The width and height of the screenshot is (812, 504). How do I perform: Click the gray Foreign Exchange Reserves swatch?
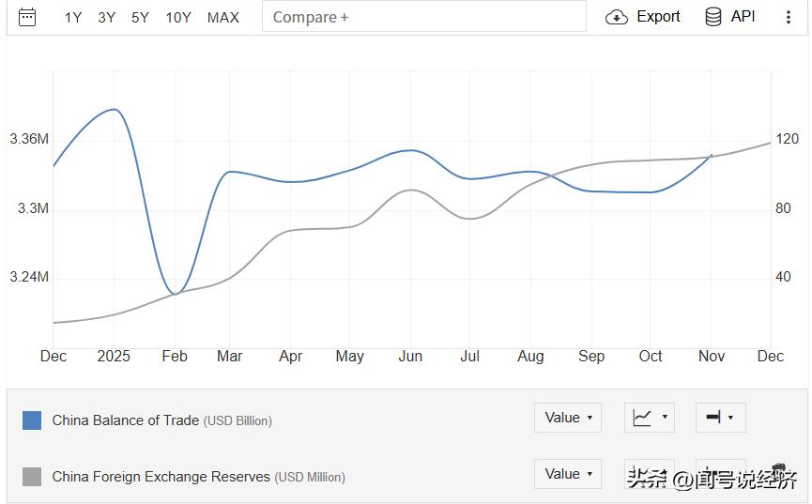(x=32, y=477)
